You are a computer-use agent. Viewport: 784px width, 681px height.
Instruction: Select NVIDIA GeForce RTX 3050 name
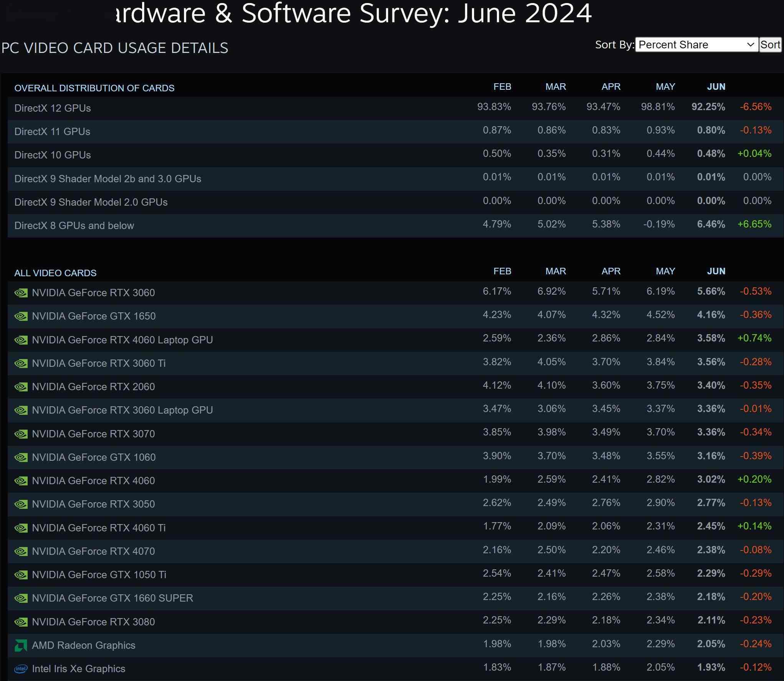[93, 504]
